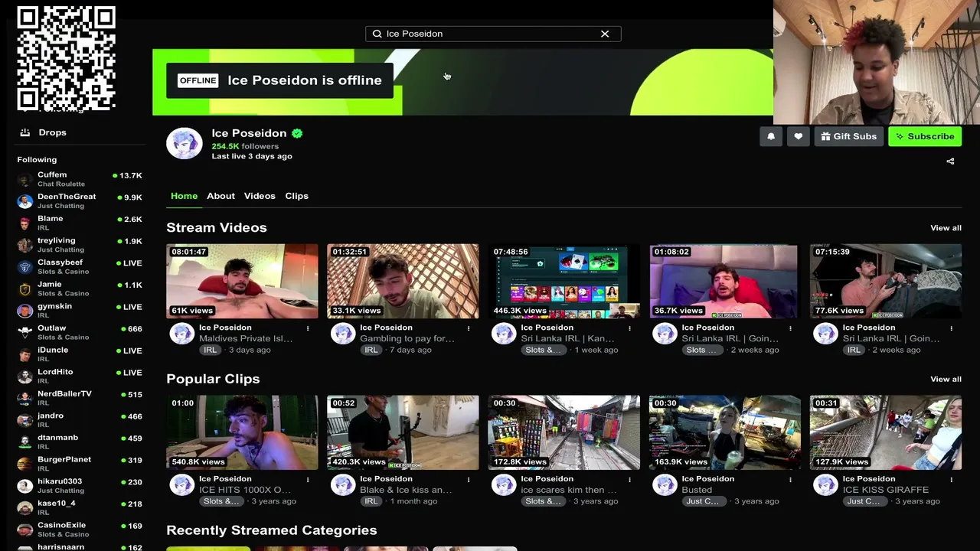This screenshot has height=551, width=980.
Task: Click the Ice Poseidon search field
Action: tap(493, 34)
